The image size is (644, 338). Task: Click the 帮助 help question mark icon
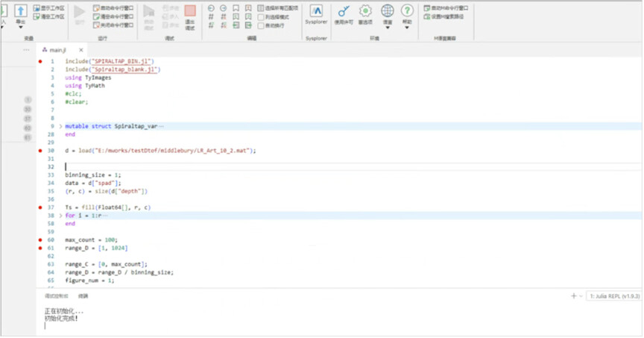[407, 10]
